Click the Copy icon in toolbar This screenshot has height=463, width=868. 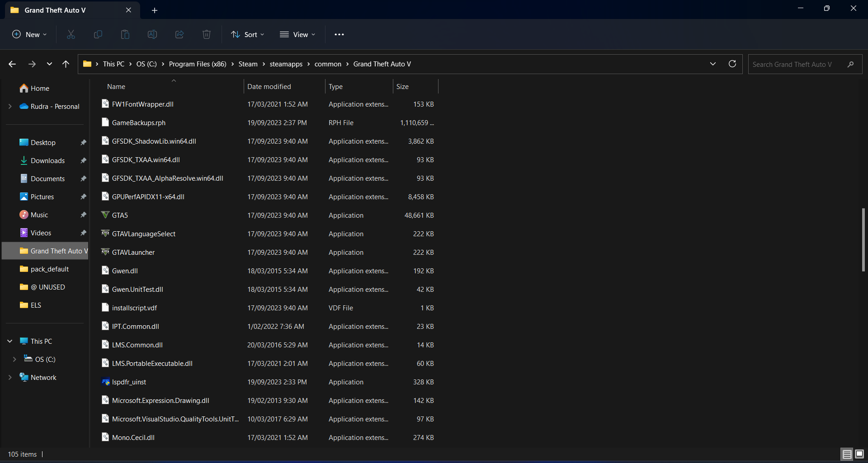[x=98, y=34]
